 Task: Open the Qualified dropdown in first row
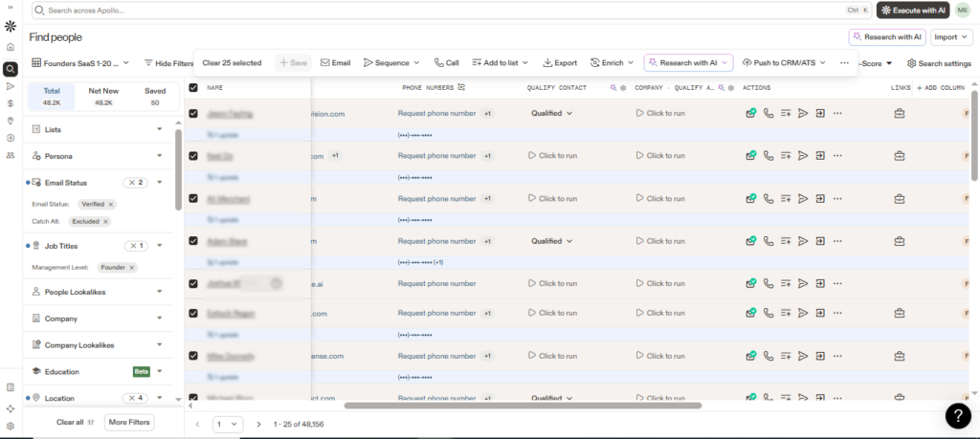tap(552, 113)
